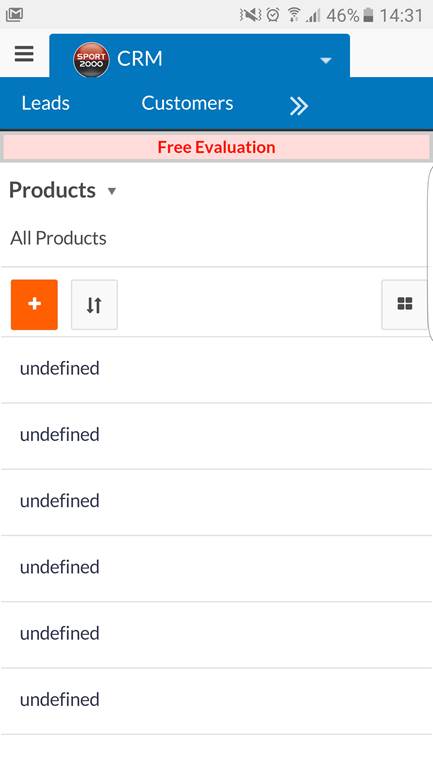433x771 pixels.
Task: Expand the CRM app dropdown arrow
Action: tap(325, 60)
